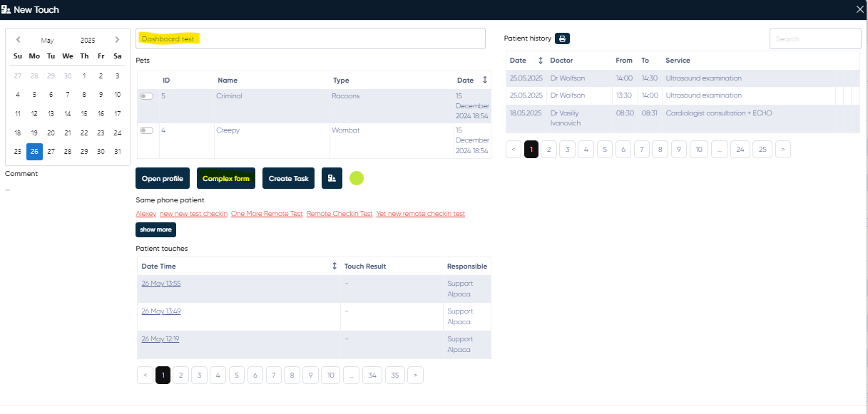Image resolution: width=868 pixels, height=414 pixels.
Task: Expand same phone patients with show more
Action: point(155,229)
